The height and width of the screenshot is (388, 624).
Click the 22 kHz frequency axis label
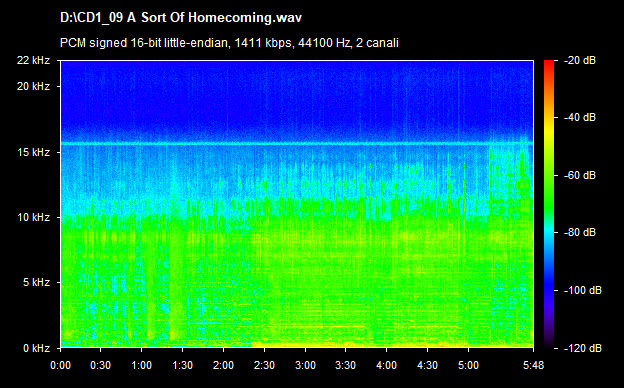tap(33, 60)
